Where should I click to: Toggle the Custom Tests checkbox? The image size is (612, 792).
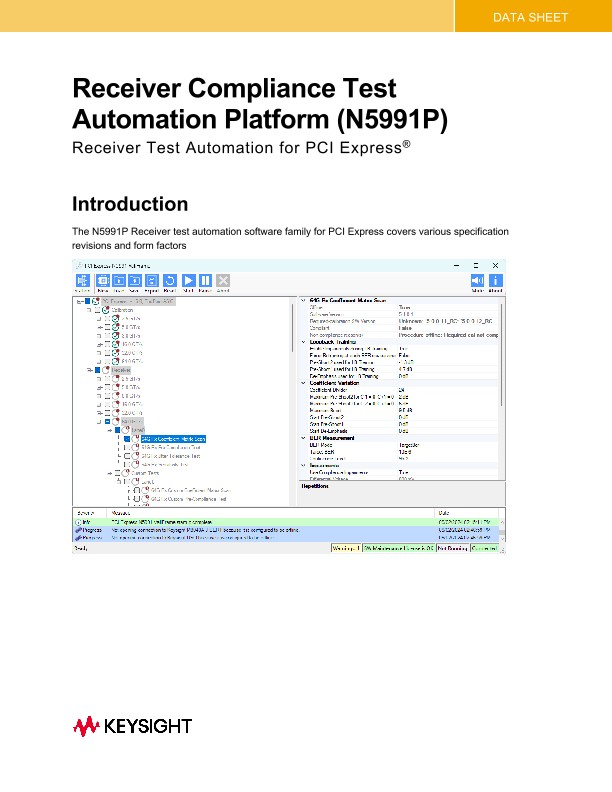pos(118,473)
